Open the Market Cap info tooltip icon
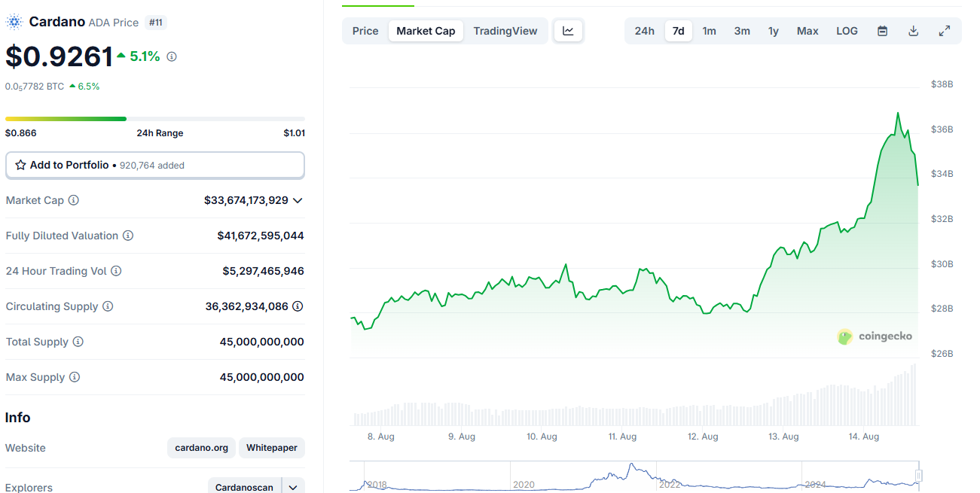Viewport: 980px width, 493px height. pos(73,200)
